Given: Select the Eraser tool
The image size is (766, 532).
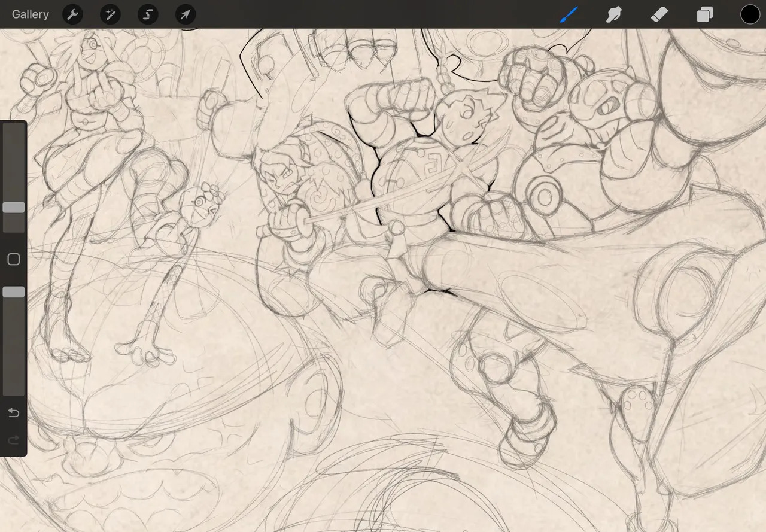Looking at the screenshot, I should click(x=659, y=14).
